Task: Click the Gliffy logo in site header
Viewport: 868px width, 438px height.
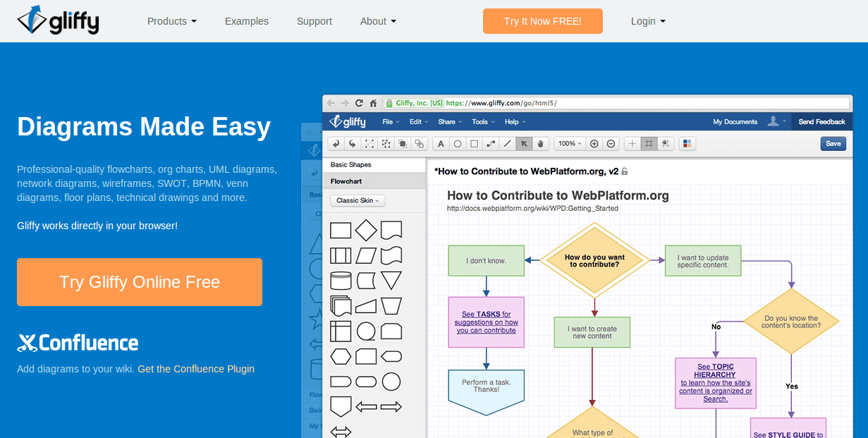Action: click(58, 20)
